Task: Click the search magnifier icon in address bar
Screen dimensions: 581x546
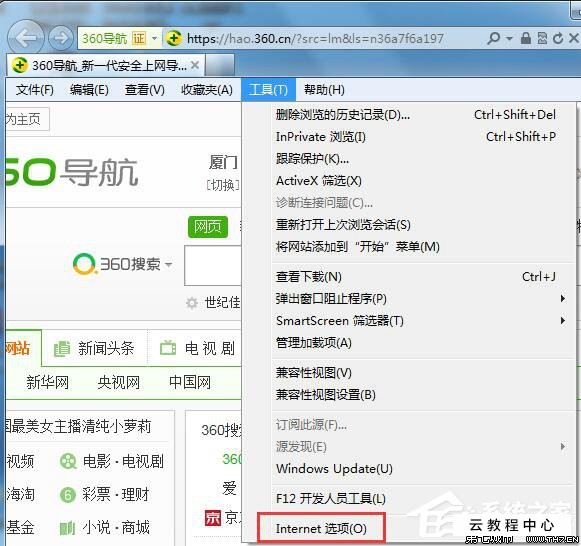Action: pyautogui.click(x=493, y=38)
